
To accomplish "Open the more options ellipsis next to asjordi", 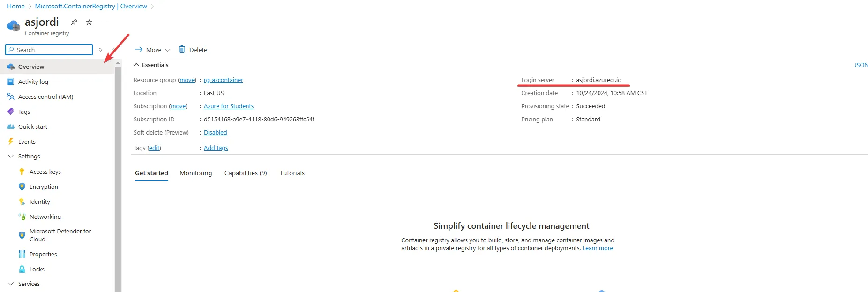I will click(104, 22).
